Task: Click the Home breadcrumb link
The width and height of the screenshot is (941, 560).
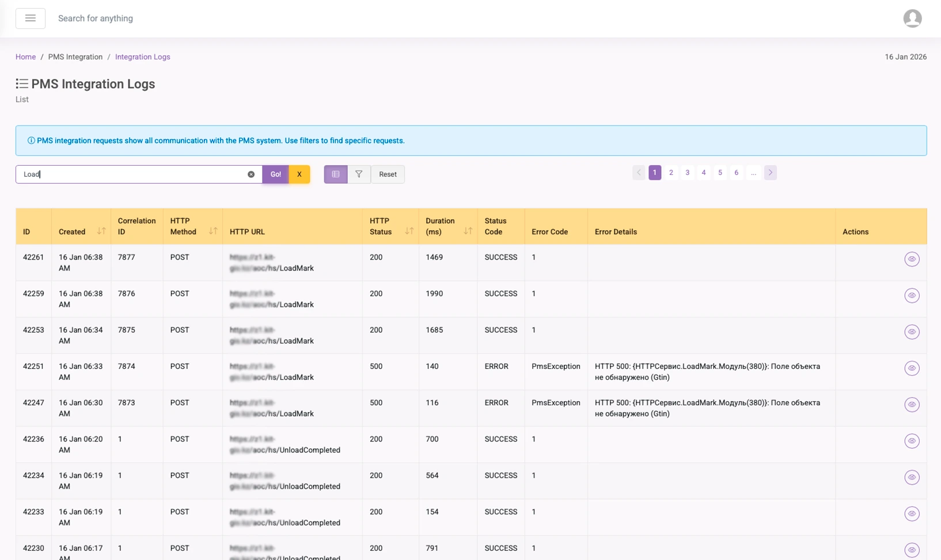Action: click(25, 57)
